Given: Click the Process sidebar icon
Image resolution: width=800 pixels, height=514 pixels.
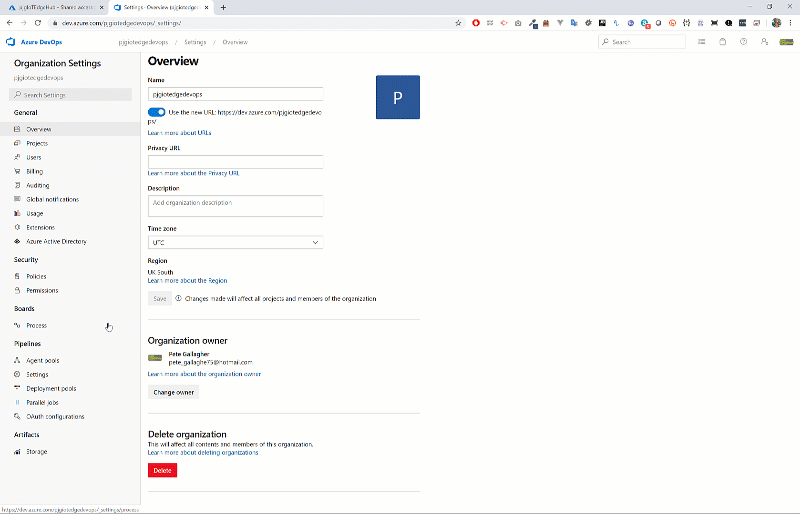Looking at the screenshot, I should click(x=17, y=325).
